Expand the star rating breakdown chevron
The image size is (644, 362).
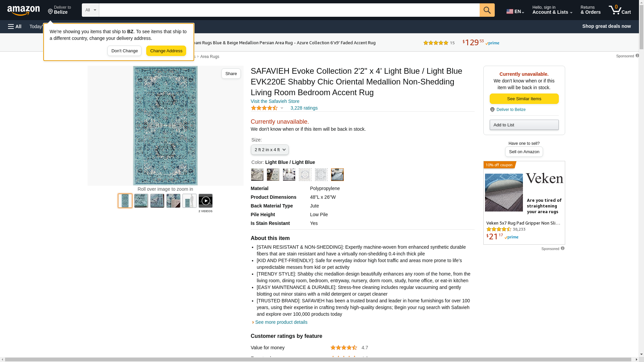(x=282, y=108)
